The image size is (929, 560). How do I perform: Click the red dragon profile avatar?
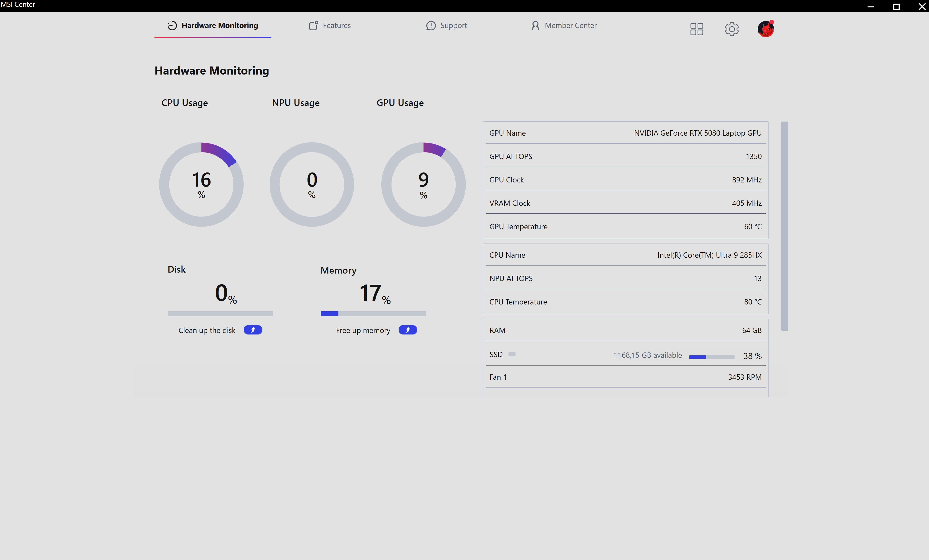[765, 29]
